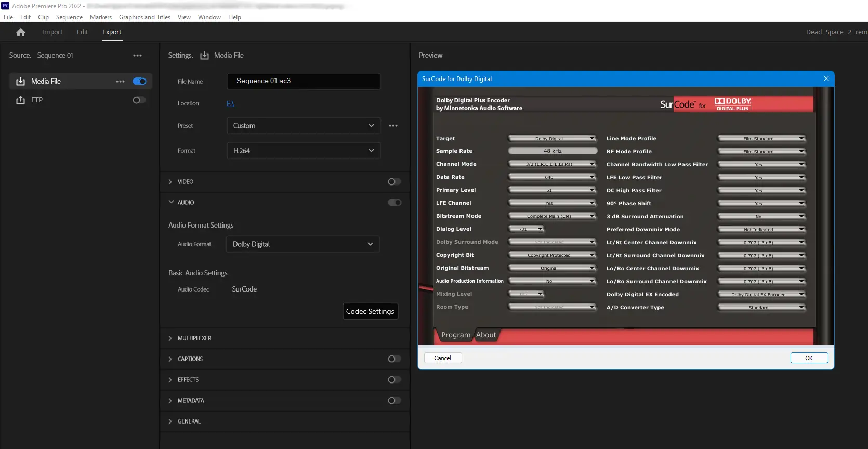This screenshot has width=868, height=449.
Task: Open the Primary Level dropdown
Action: 552,190
